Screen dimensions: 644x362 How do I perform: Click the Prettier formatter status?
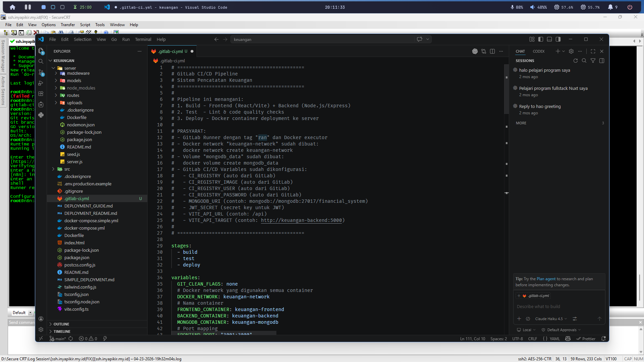586,339
